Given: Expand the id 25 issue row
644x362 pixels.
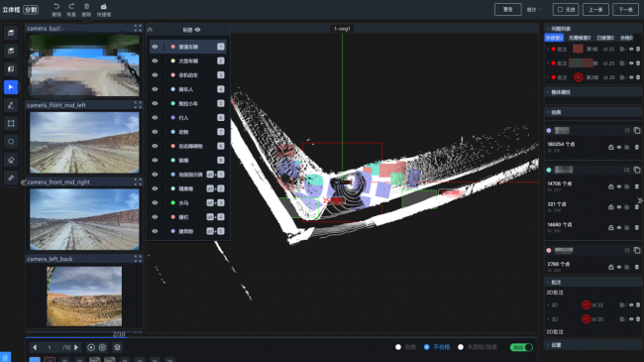Looking at the screenshot, I should point(548,63).
